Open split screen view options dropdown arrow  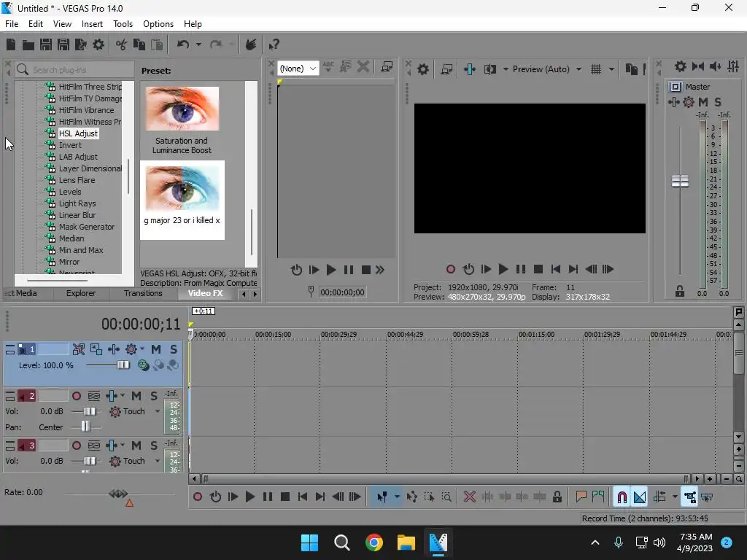coord(506,69)
